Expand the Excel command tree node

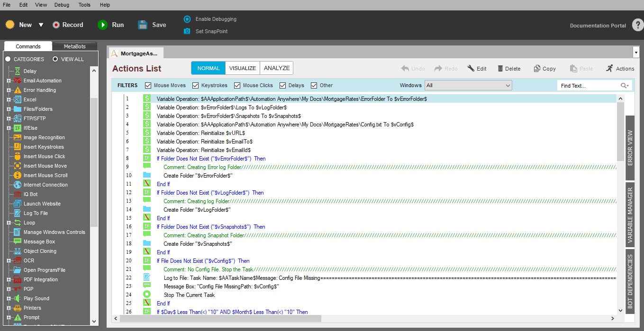click(9, 99)
